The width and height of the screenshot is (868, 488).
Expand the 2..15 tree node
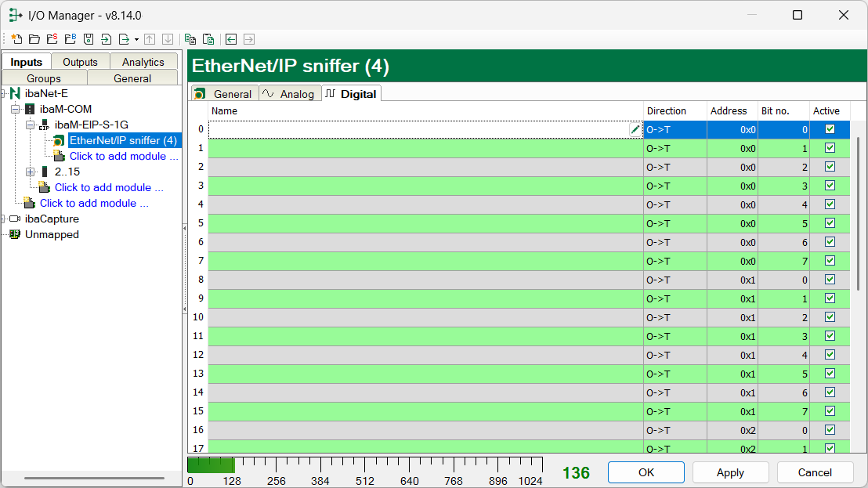click(x=31, y=172)
